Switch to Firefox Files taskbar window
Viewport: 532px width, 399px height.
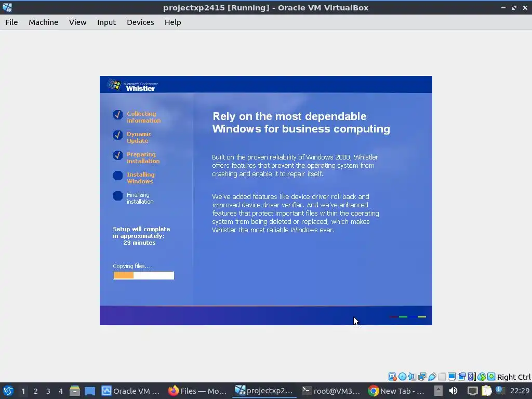coord(197,391)
